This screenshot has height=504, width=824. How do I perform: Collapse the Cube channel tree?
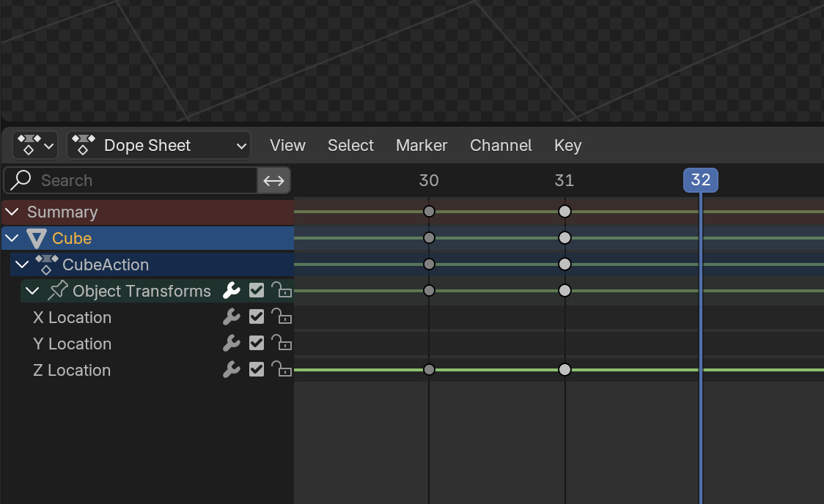tap(12, 237)
